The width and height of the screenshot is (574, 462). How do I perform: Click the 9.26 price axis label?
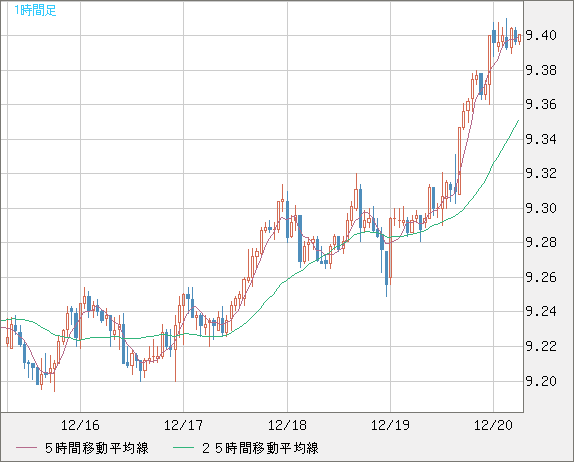(x=541, y=277)
